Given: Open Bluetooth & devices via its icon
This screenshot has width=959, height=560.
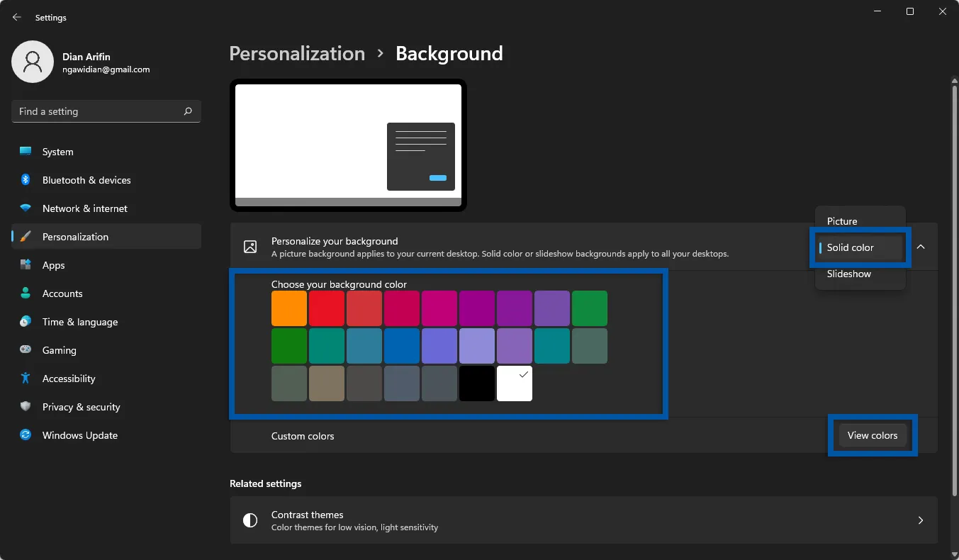Looking at the screenshot, I should 26,180.
